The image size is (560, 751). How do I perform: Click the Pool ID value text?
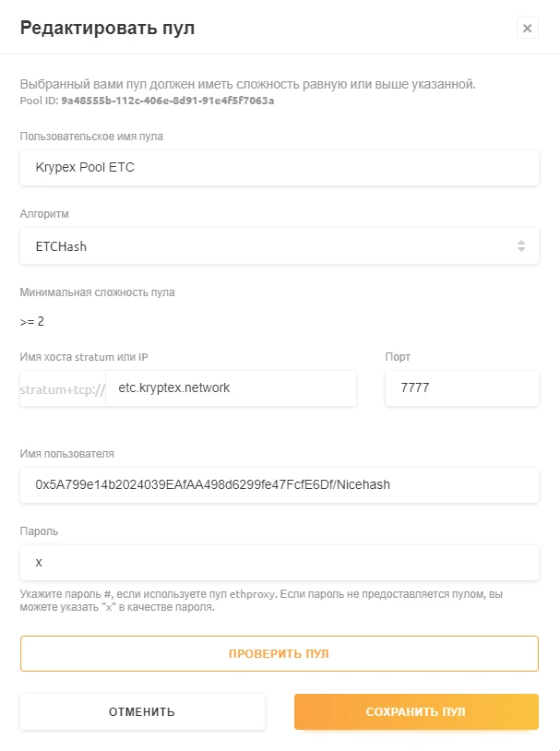coord(167,101)
